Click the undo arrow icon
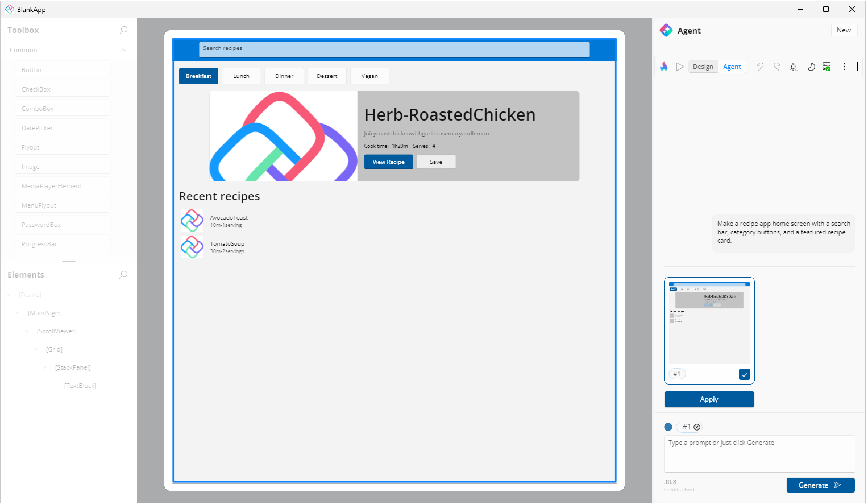The width and height of the screenshot is (868, 504). click(760, 67)
